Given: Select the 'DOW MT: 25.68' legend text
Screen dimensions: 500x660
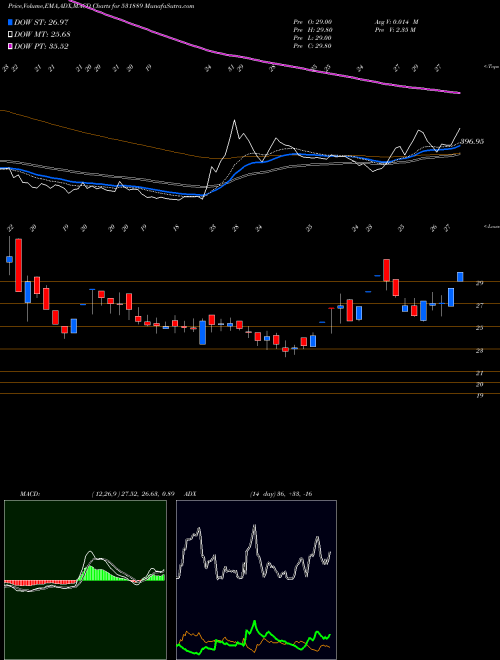Looking at the screenshot, I should pos(42,35).
